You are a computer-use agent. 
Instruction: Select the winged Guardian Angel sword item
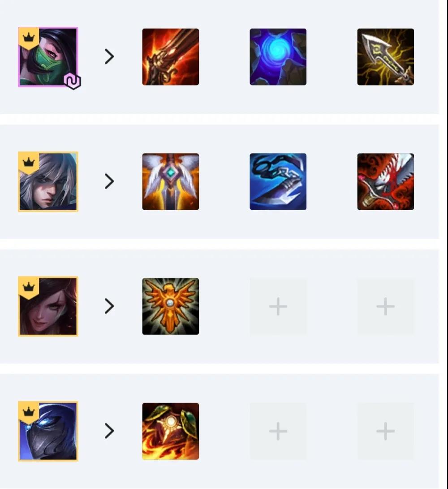click(171, 182)
